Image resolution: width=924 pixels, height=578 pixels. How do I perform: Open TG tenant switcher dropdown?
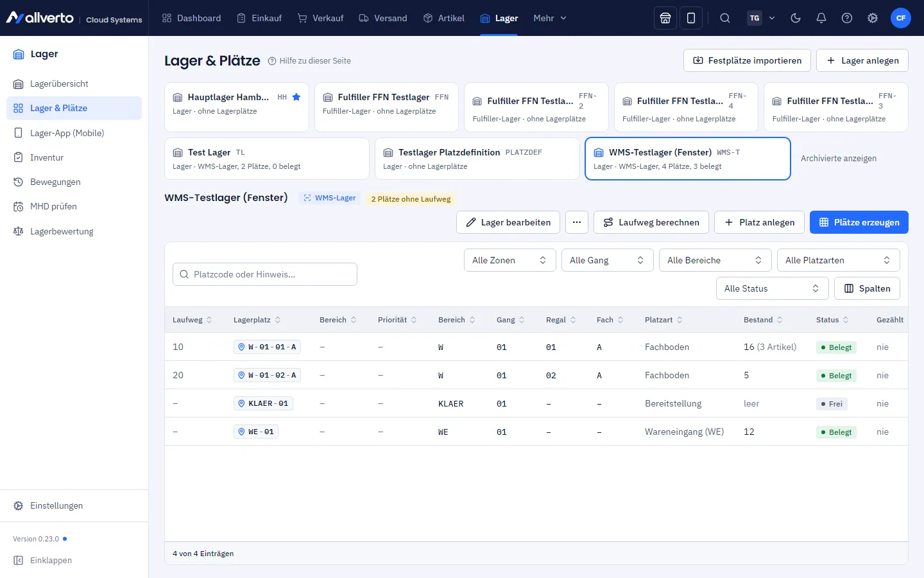point(761,18)
